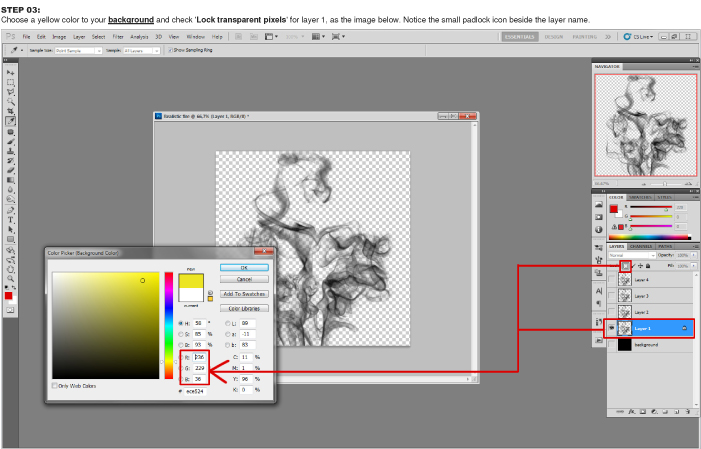Open the Filter menu
701x449 pixels.
tap(118, 37)
